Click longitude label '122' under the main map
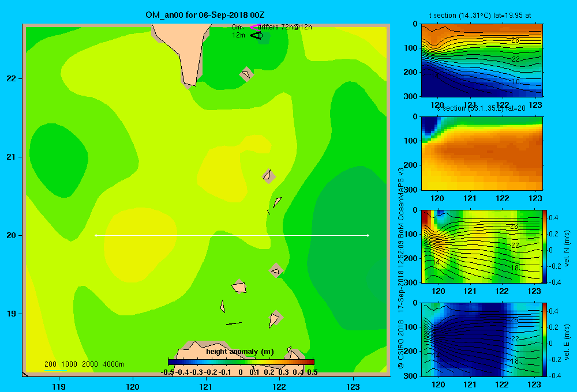This screenshot has height=392, width=577. pyautogui.click(x=279, y=386)
